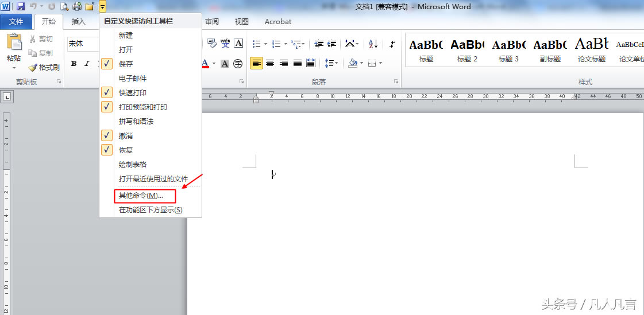Click the Print Preview magnifier icon
This screenshot has height=315, width=644.
[x=64, y=6]
